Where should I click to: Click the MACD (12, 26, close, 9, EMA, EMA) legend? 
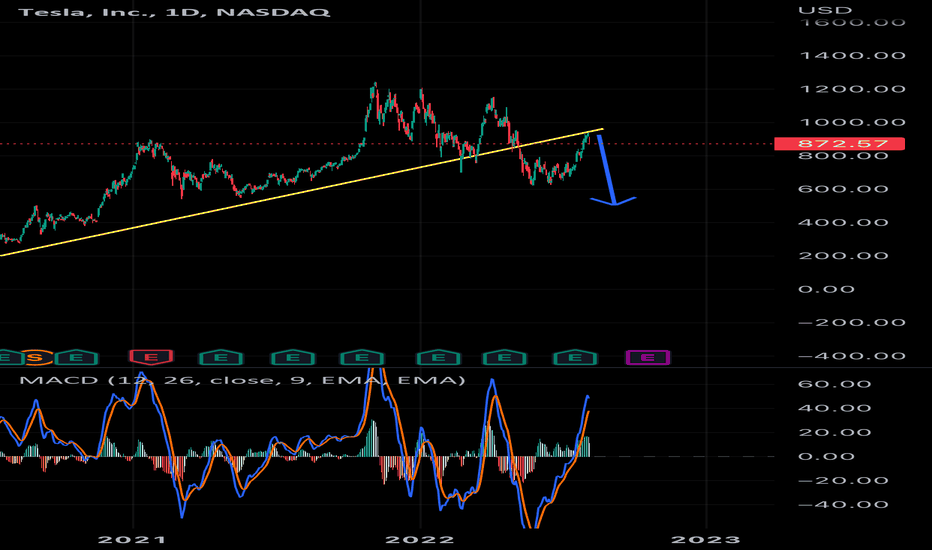pyautogui.click(x=243, y=380)
